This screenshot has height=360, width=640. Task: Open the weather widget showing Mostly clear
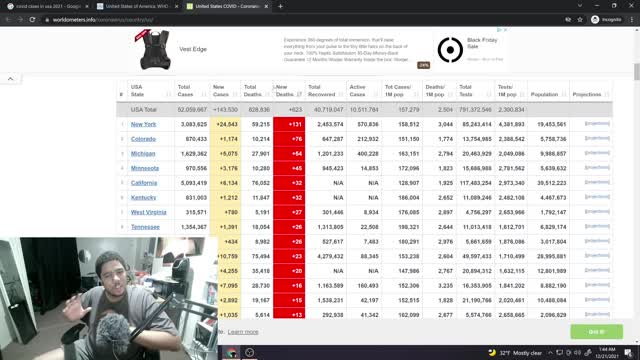coord(515,353)
